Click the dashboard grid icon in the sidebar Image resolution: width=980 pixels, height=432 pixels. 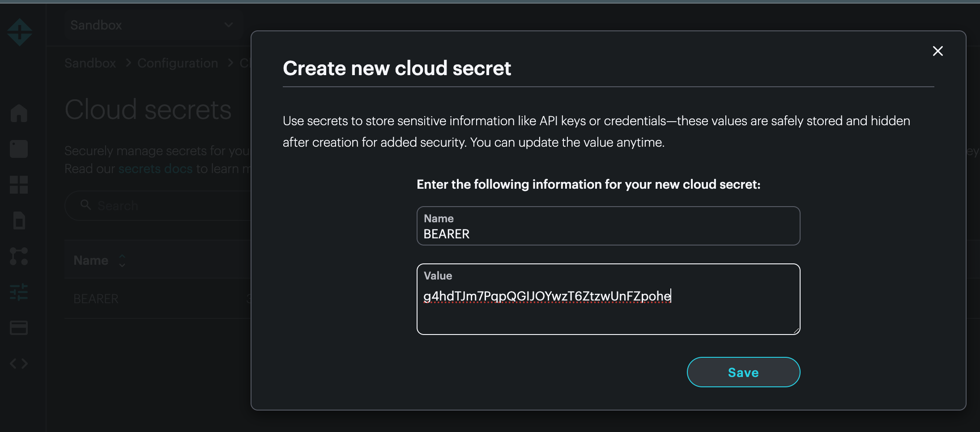pyautogui.click(x=19, y=185)
